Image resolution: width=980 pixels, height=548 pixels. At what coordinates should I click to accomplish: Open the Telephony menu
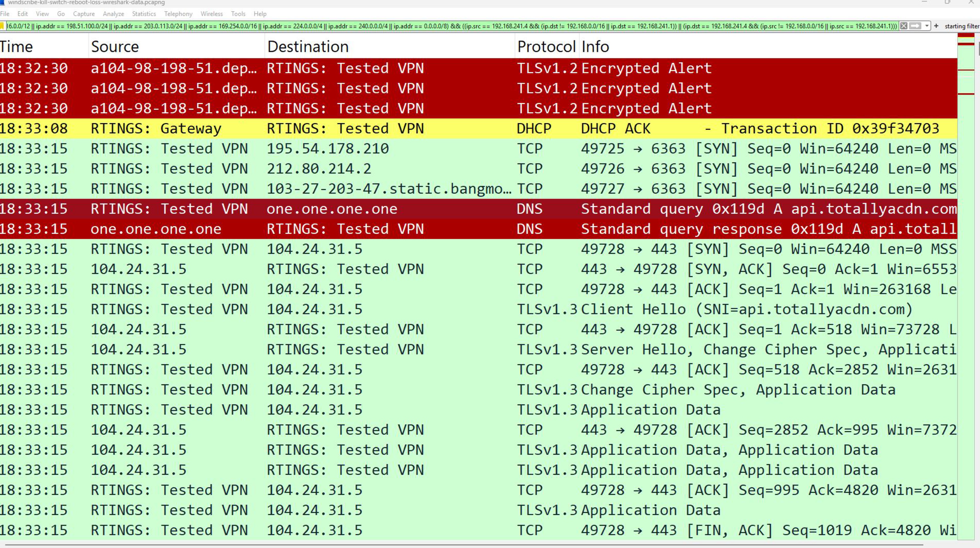coord(178,14)
